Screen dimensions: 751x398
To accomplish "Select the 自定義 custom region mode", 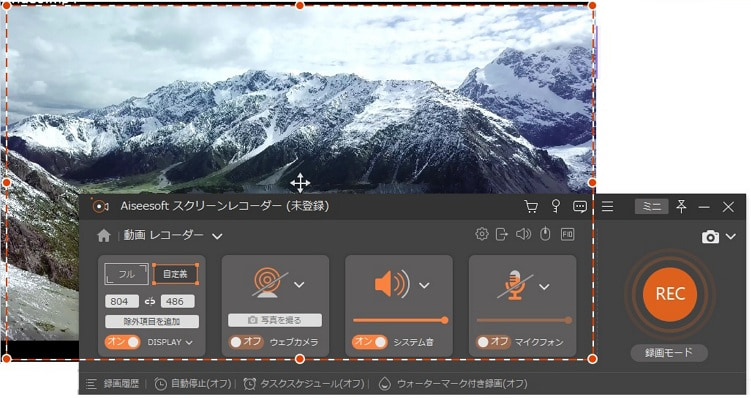I will pyautogui.click(x=175, y=274).
